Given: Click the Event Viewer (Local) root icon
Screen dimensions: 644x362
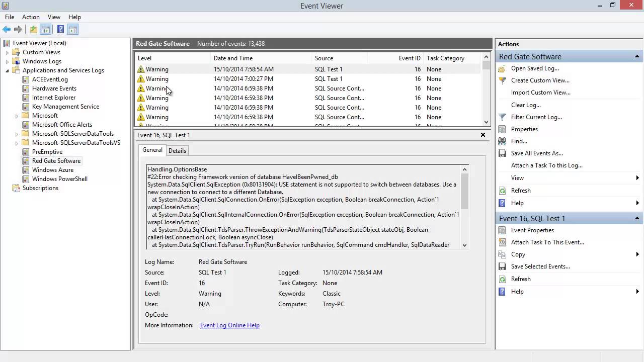Looking at the screenshot, I should point(7,43).
